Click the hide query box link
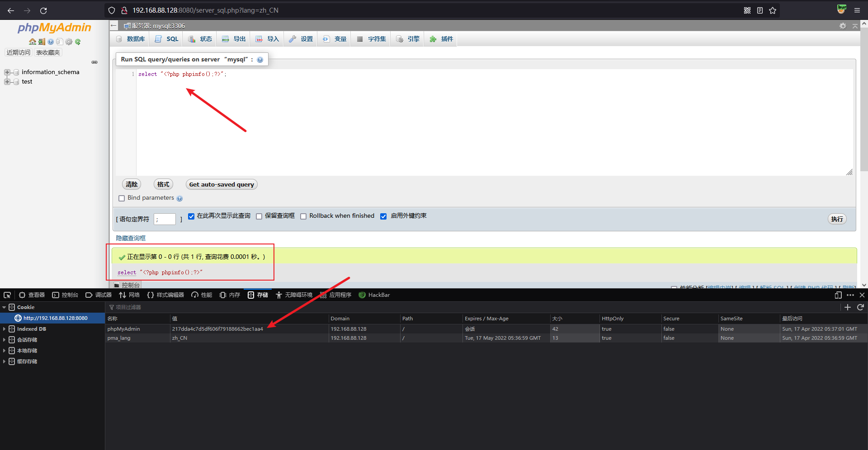The width and height of the screenshot is (868, 450). (131, 238)
